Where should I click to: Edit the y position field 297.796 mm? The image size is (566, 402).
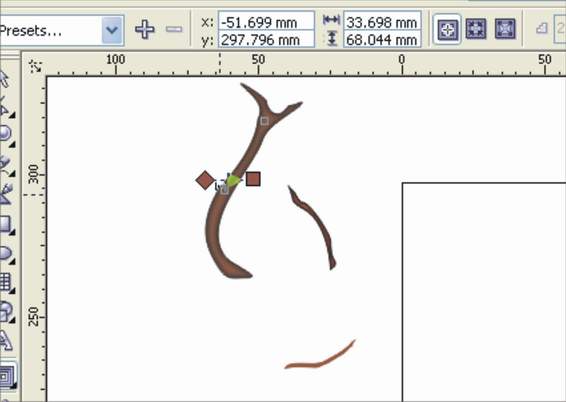266,39
